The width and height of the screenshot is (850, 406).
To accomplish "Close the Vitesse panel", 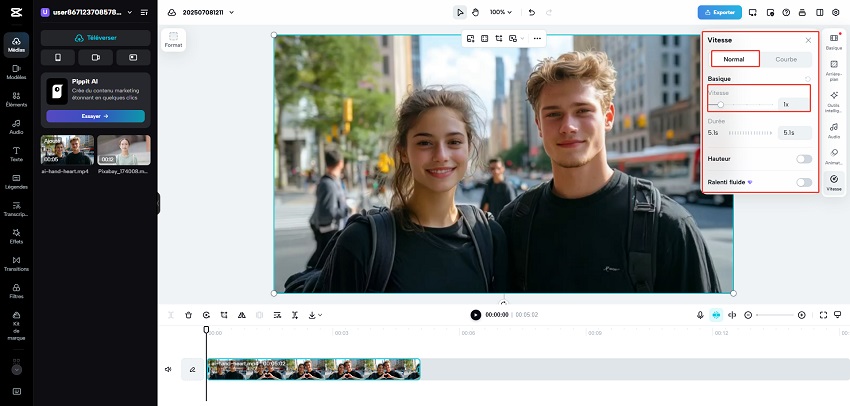I will [x=808, y=40].
